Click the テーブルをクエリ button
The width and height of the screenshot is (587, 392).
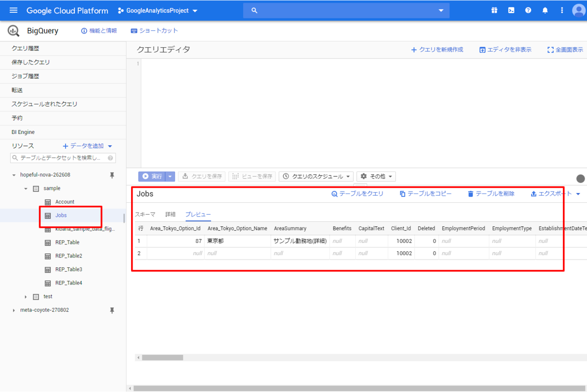(358, 194)
